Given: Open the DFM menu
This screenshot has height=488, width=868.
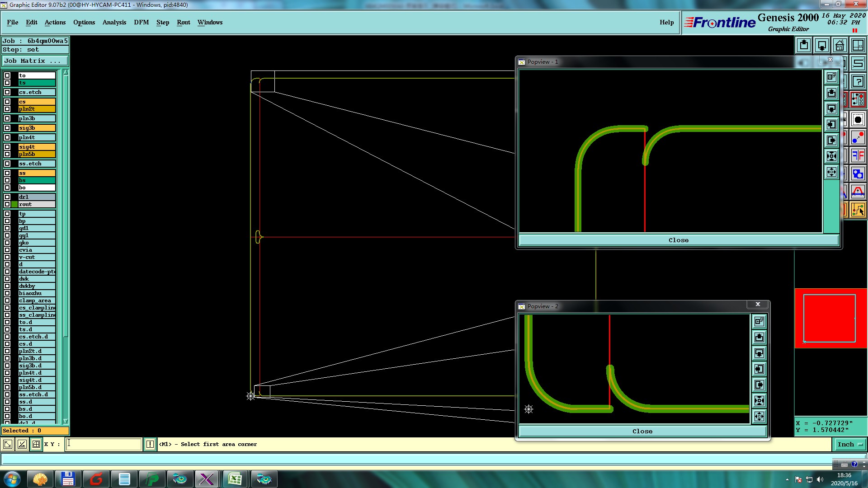Looking at the screenshot, I should tap(141, 22).
